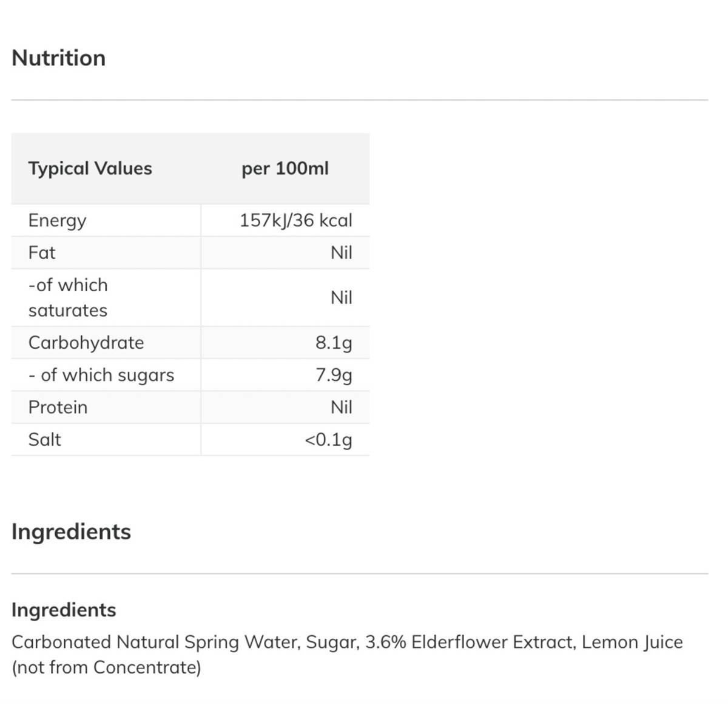
Task: Select the Protein row label
Action: [x=58, y=407]
